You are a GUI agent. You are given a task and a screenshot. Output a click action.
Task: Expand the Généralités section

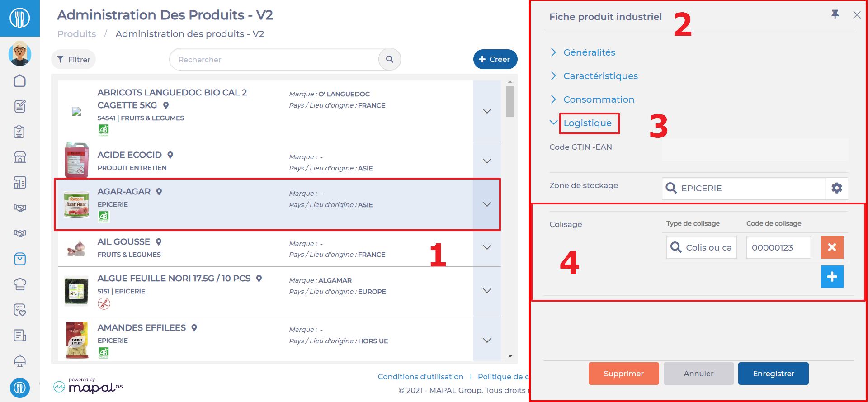click(589, 52)
